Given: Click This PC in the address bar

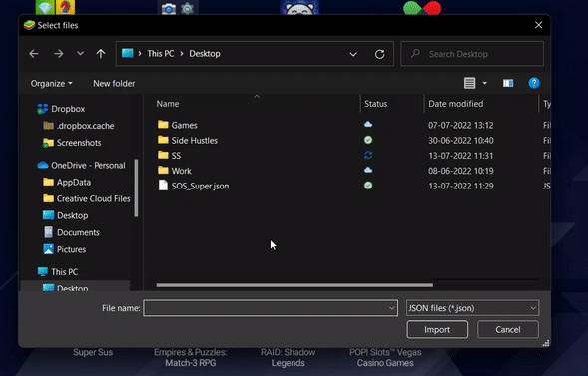Looking at the screenshot, I should click(x=160, y=54).
